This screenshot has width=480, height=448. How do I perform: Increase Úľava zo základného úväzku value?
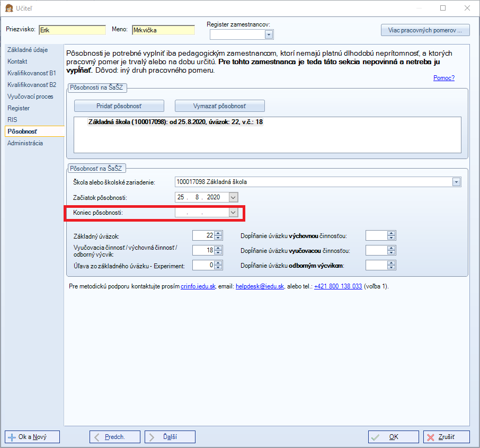(218, 262)
